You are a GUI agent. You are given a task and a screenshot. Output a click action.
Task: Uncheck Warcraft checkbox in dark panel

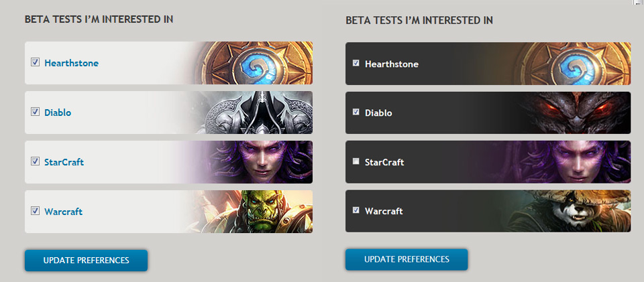pos(356,210)
